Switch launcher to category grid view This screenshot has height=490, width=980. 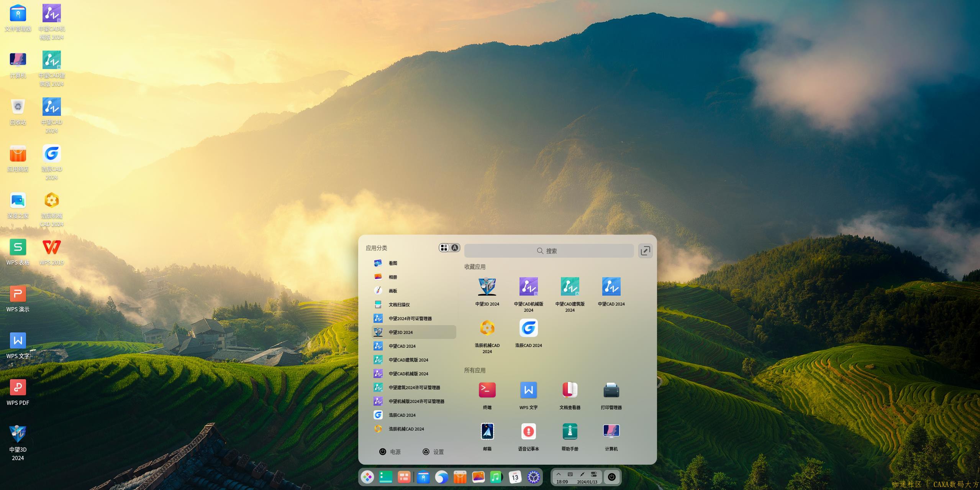444,248
